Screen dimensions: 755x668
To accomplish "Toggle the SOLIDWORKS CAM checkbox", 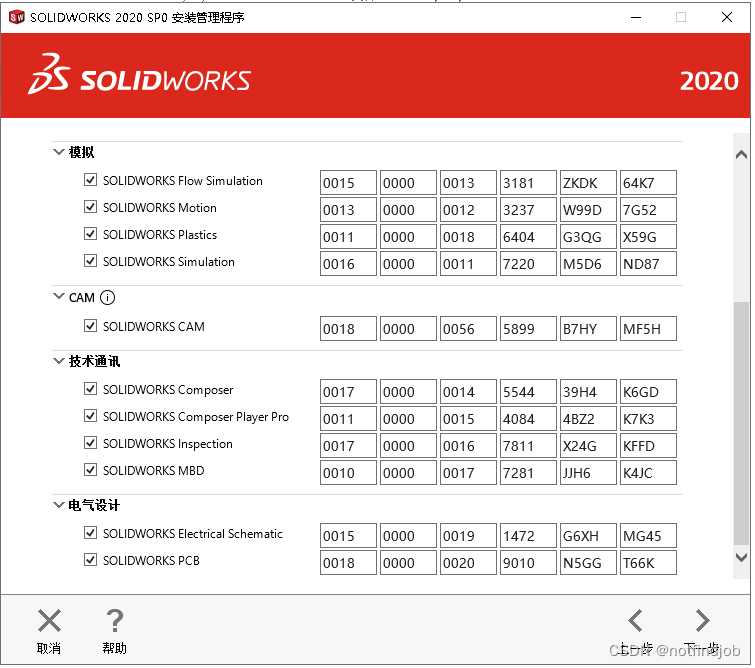I will [91, 326].
